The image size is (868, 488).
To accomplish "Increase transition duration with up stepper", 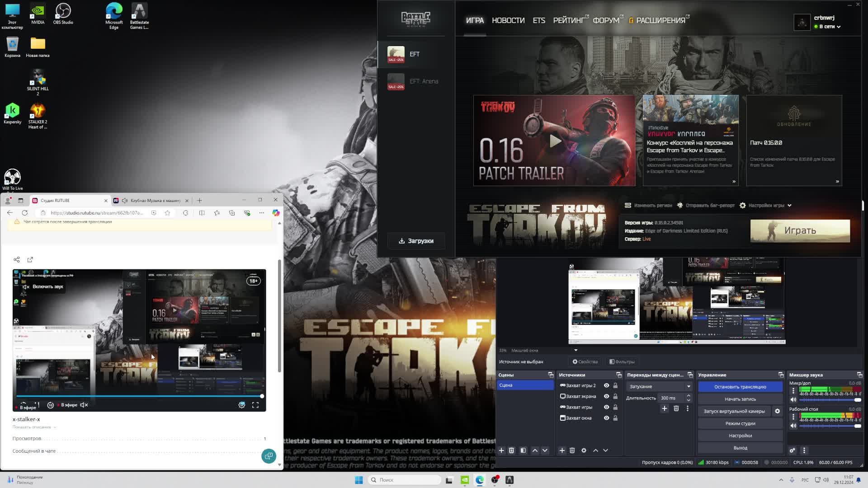I will point(688,396).
